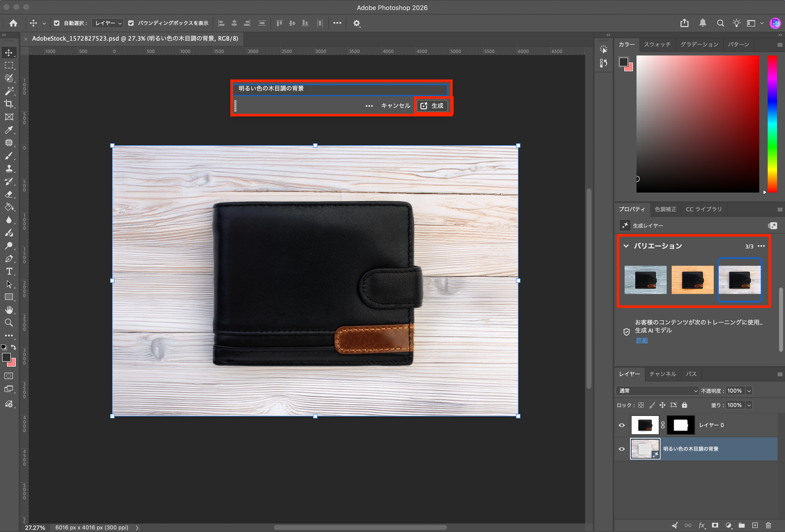The image size is (785, 532).
Task: Toggle バウンディングボックスを表示 checkbox
Action: [x=131, y=23]
